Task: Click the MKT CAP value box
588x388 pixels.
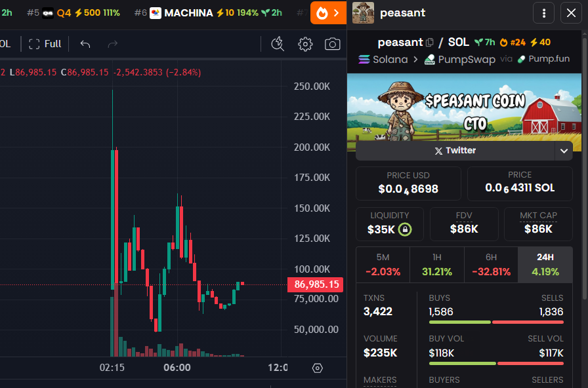Action: pyautogui.click(x=538, y=224)
